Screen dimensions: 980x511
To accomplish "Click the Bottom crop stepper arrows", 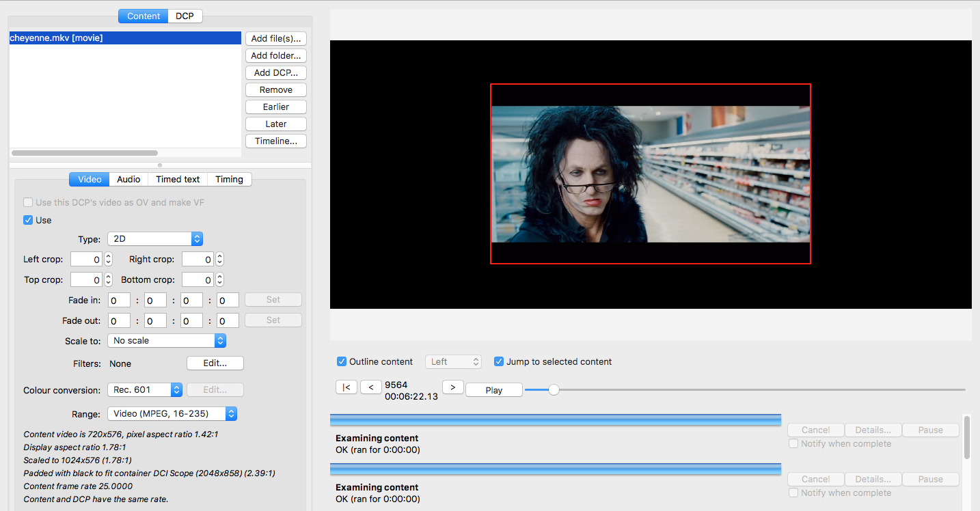I will coord(219,280).
